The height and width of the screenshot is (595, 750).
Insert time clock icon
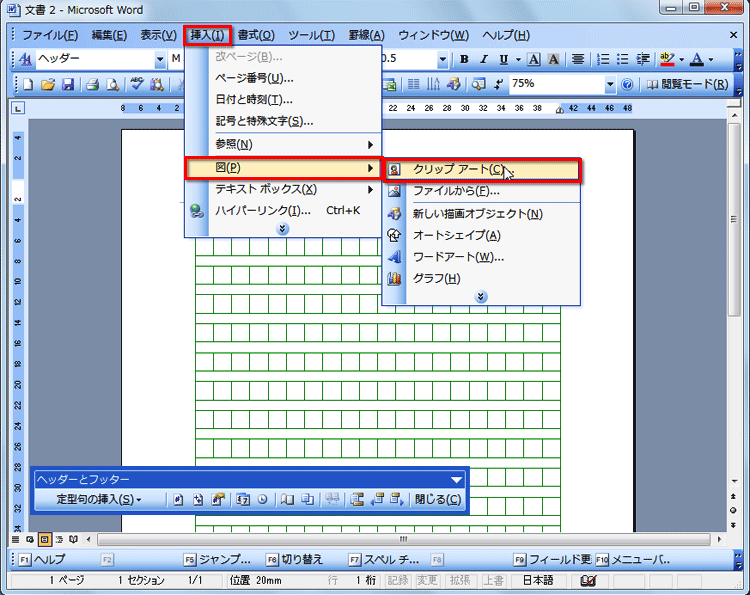coord(263,500)
